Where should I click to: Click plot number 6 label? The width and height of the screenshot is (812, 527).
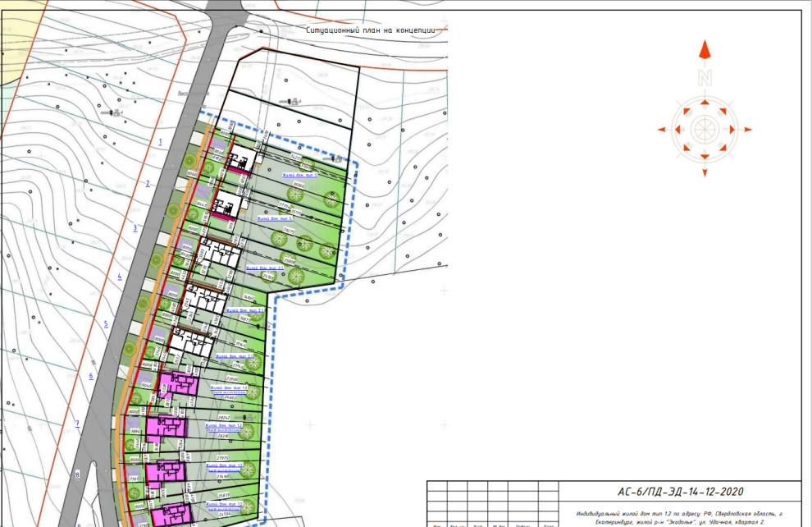point(91,376)
